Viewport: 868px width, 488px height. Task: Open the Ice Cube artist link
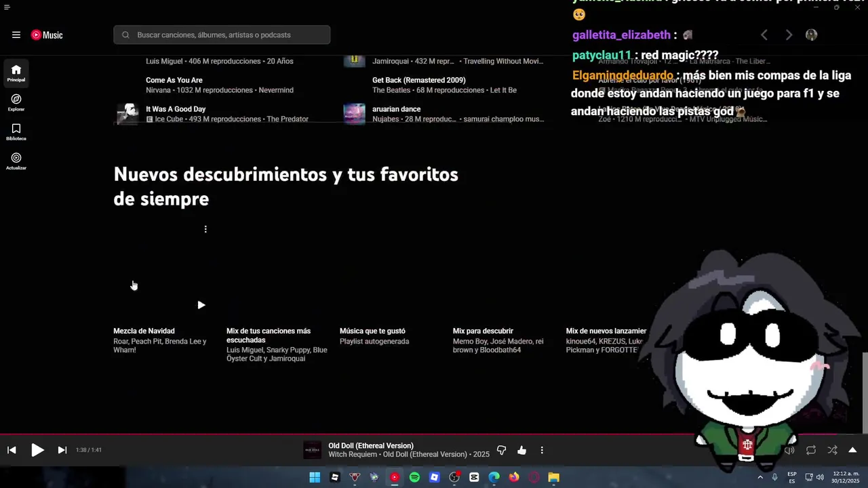click(169, 119)
